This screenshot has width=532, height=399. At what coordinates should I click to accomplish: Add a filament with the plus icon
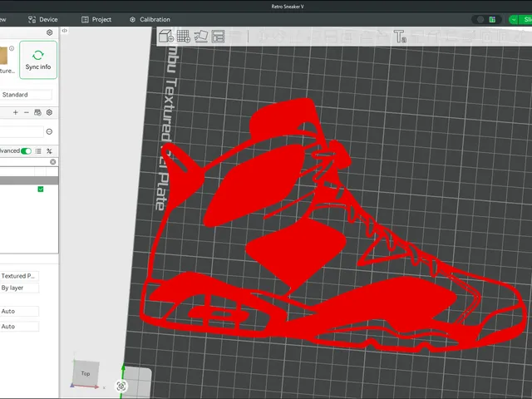point(15,112)
